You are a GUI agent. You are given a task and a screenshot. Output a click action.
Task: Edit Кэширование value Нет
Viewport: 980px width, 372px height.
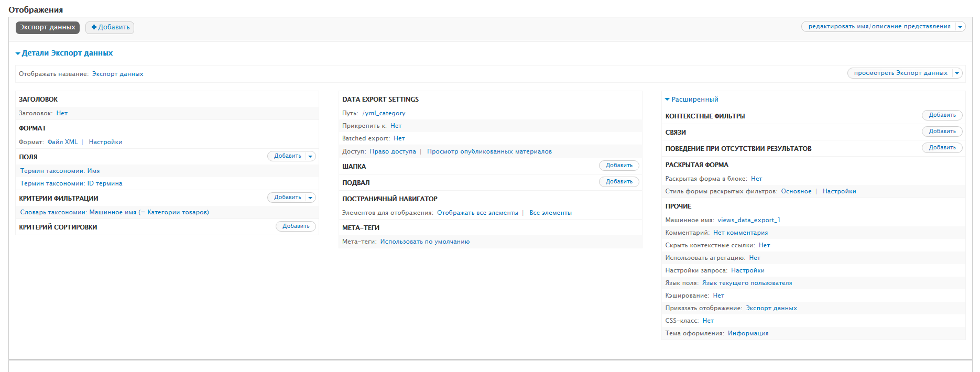point(718,296)
